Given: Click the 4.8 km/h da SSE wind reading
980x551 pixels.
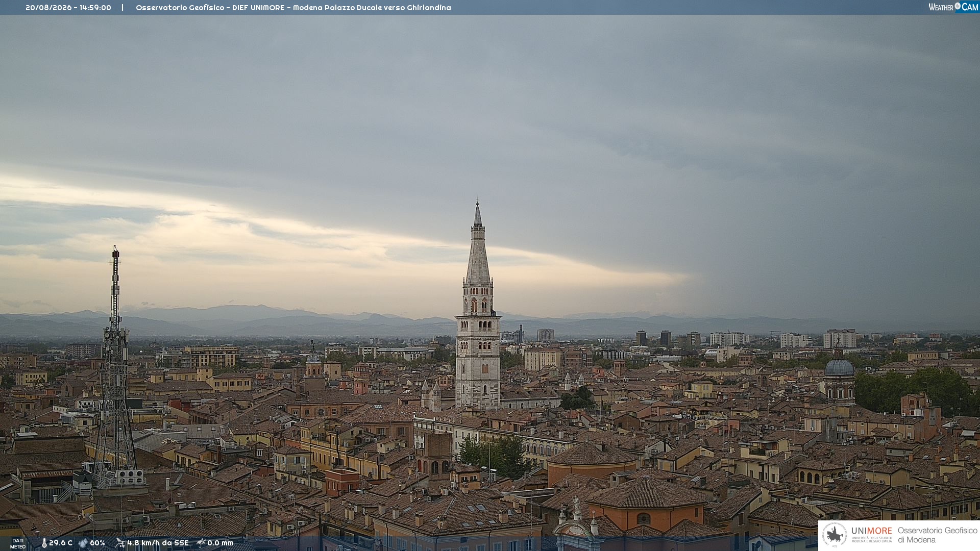Looking at the screenshot, I should coord(158,543).
